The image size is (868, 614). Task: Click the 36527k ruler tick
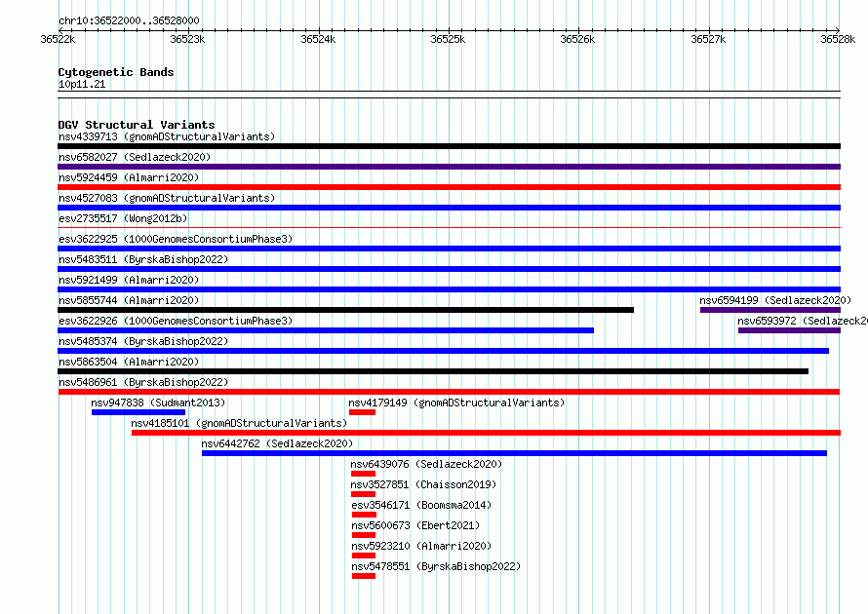click(x=708, y=39)
